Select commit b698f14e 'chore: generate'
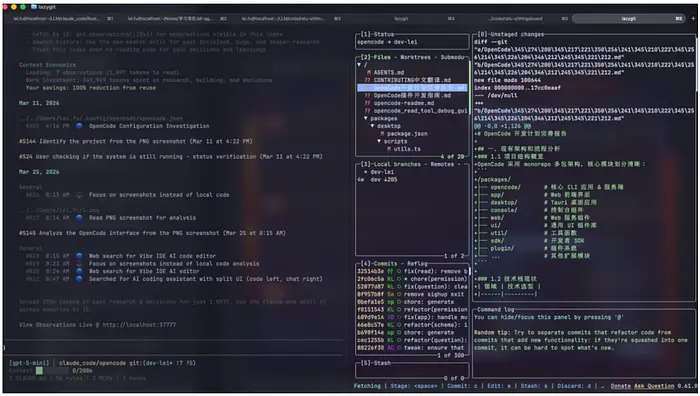700x396 pixels. [x=412, y=332]
